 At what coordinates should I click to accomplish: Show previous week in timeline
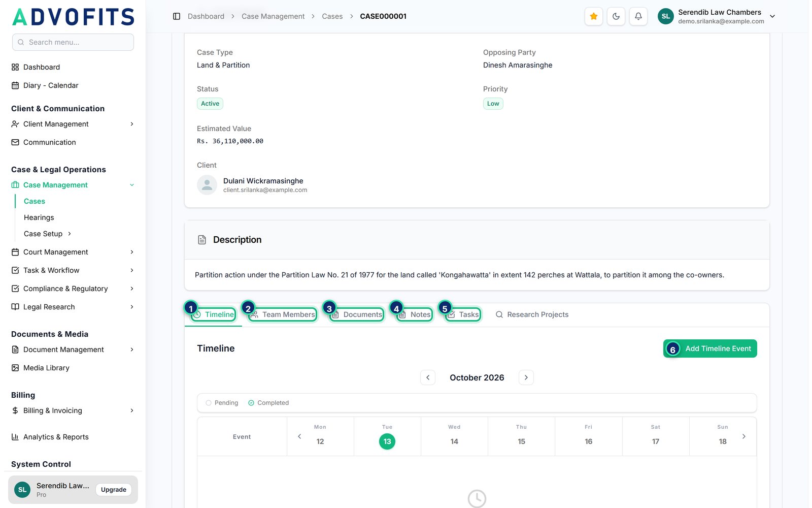pyautogui.click(x=299, y=436)
